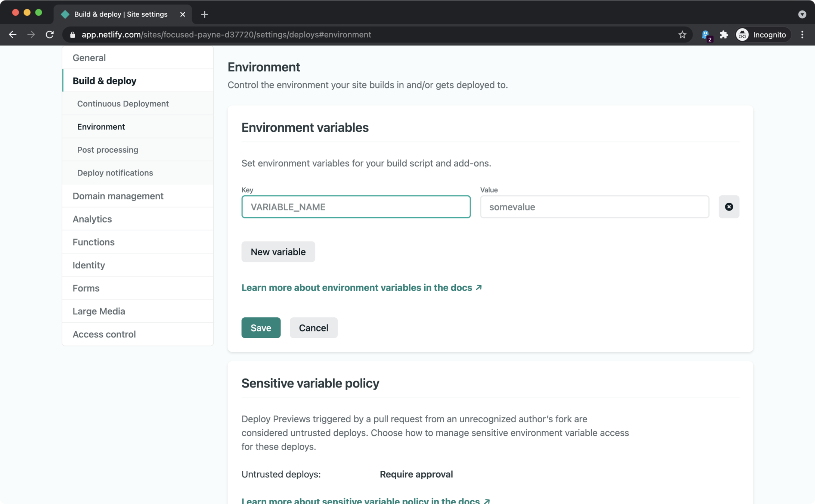Cancel editing environment variables
This screenshot has width=815, height=504.
(x=313, y=328)
